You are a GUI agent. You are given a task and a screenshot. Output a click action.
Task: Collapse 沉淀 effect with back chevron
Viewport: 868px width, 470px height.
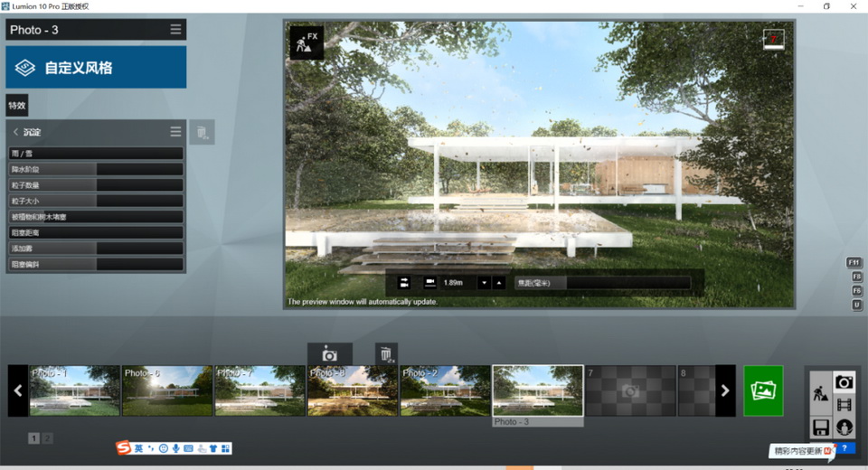tap(16, 132)
